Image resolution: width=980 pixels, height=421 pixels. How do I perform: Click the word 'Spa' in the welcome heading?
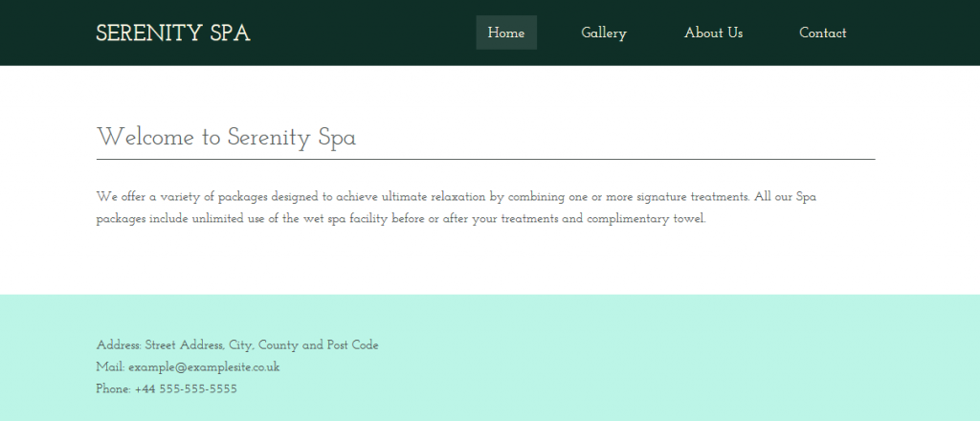click(x=337, y=138)
